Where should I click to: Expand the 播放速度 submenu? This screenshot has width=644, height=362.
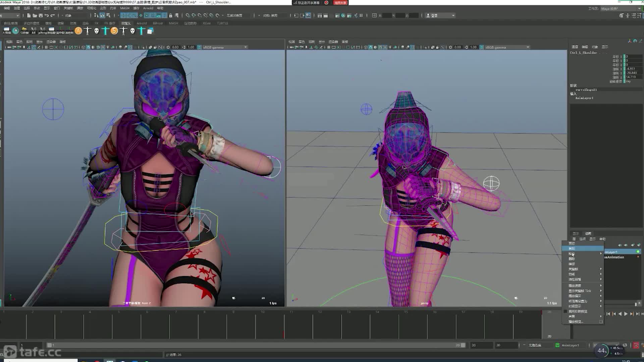coord(583,286)
